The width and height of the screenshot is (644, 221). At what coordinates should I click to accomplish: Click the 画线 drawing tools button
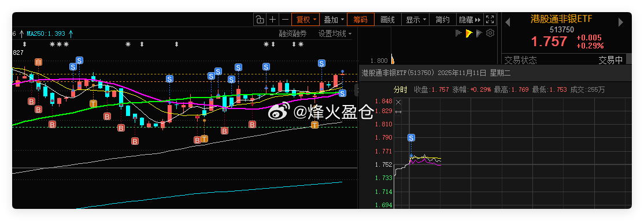(388, 19)
